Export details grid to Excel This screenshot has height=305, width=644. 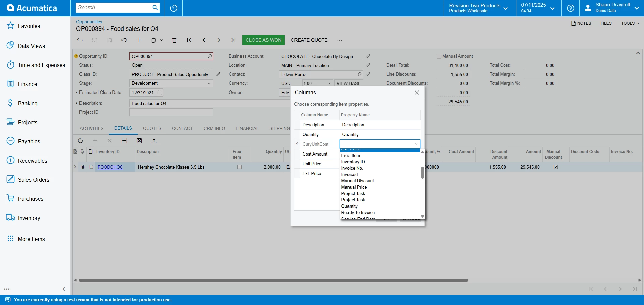(x=139, y=141)
